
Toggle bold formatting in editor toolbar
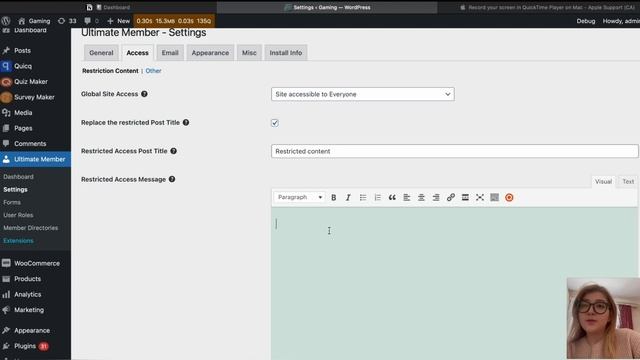coord(333,198)
